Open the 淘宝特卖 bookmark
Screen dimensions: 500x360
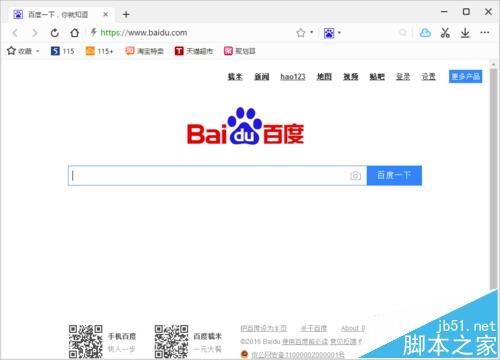point(144,51)
